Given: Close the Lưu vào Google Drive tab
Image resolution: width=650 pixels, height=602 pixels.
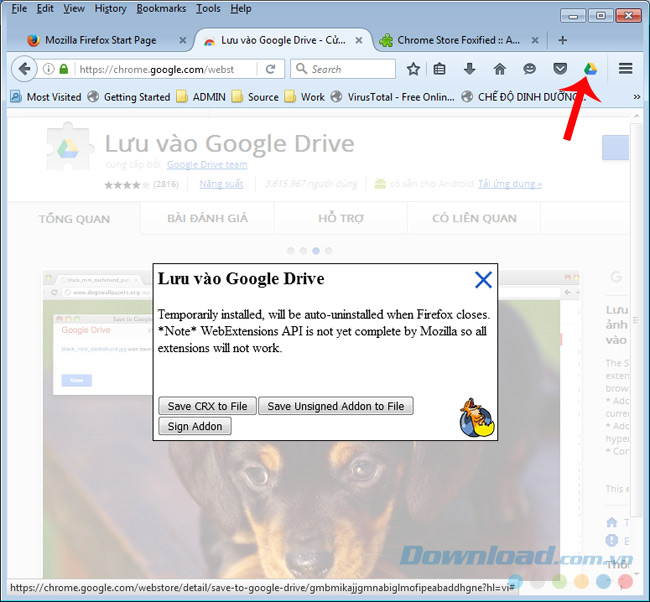Looking at the screenshot, I should (x=359, y=40).
